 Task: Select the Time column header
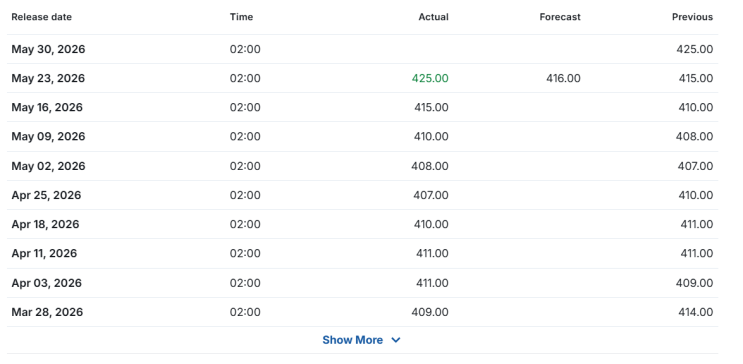[x=242, y=17]
